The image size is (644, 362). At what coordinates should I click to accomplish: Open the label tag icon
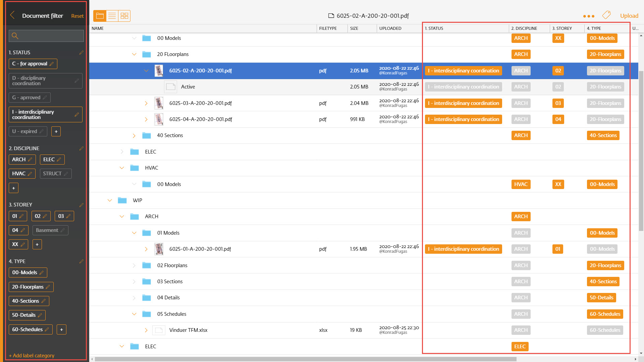coord(606,15)
